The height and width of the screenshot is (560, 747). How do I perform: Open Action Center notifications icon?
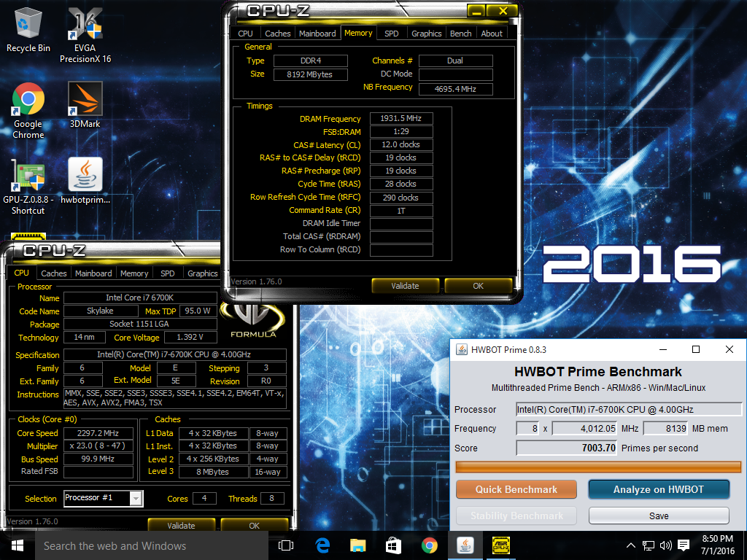coord(683,545)
